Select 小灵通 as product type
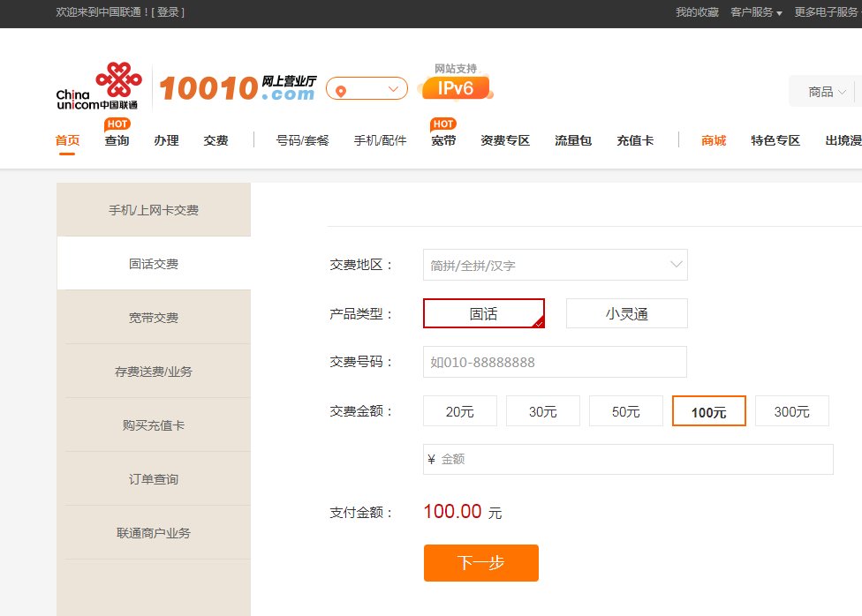This screenshot has height=616, width=862. click(626, 312)
